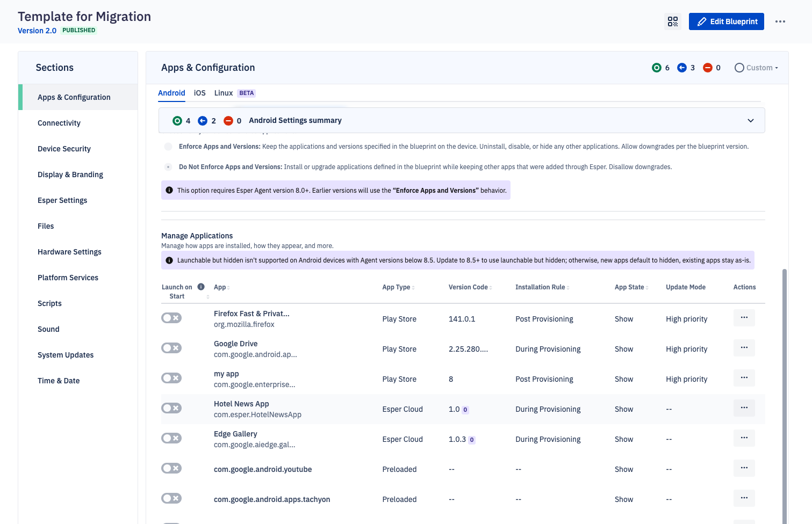Click the QR code icon in header
Image resolution: width=812 pixels, height=524 pixels.
(672, 21)
